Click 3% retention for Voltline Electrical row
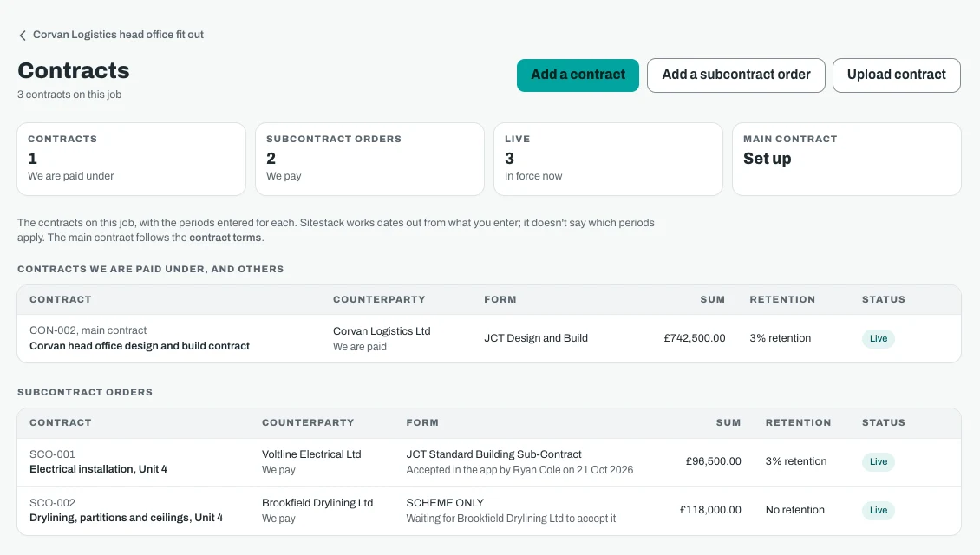Screen dimensions: 980x555 (x=795, y=461)
